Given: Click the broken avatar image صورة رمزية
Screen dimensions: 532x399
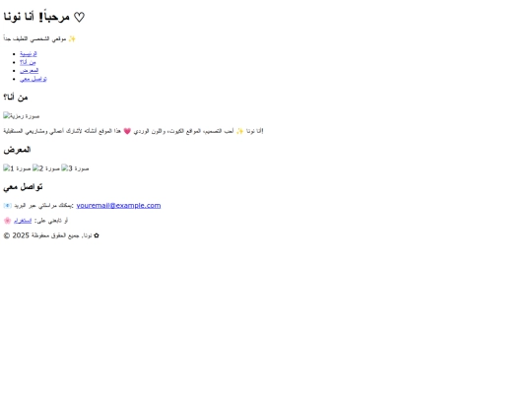Looking at the screenshot, I should 22,116.
